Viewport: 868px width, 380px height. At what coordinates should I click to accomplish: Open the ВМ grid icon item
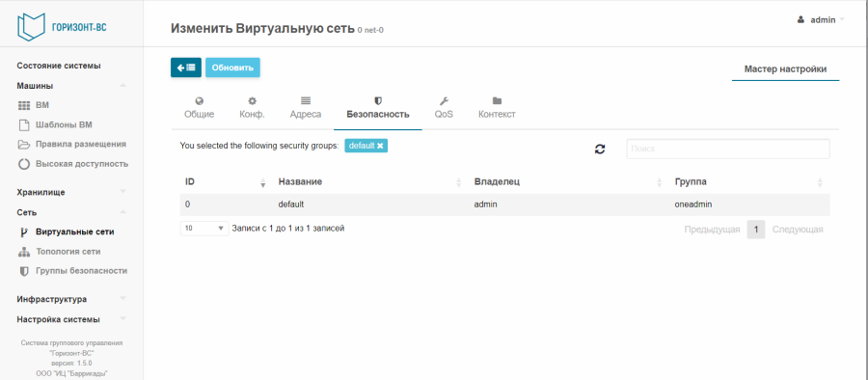coord(35,105)
